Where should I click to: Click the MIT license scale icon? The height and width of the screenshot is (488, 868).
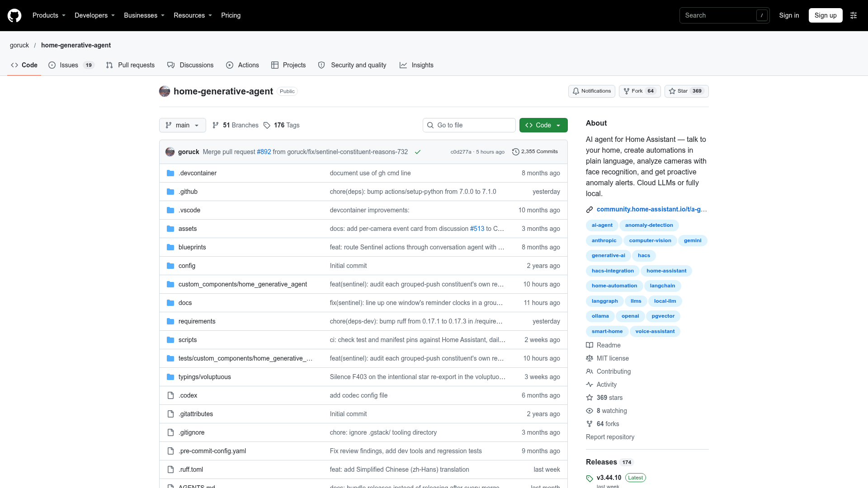click(590, 358)
